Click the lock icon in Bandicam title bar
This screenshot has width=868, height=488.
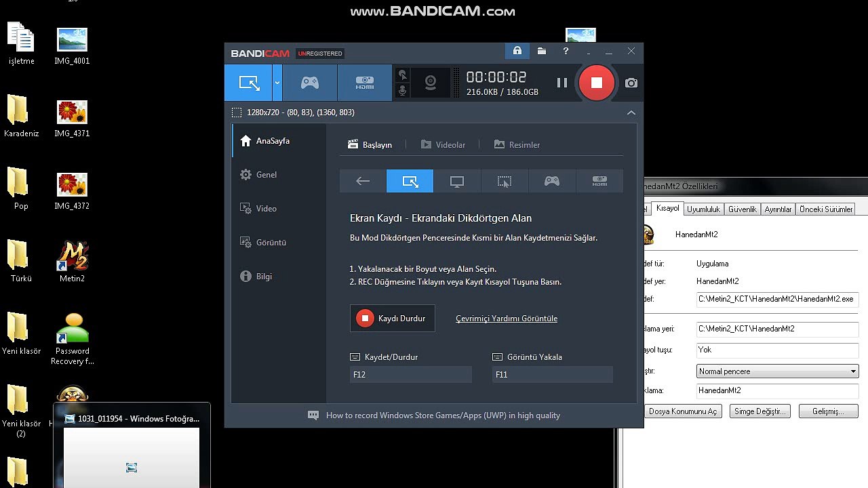517,51
